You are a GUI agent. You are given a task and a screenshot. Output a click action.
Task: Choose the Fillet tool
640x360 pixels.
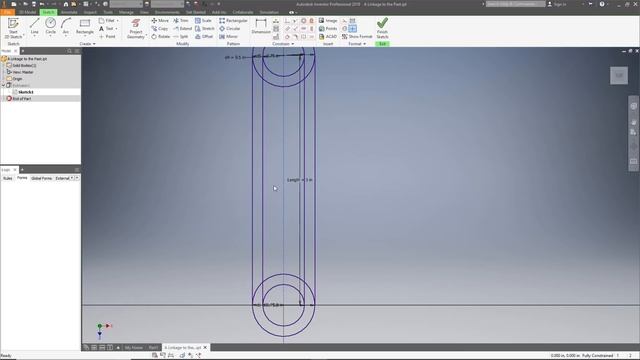coord(107,20)
